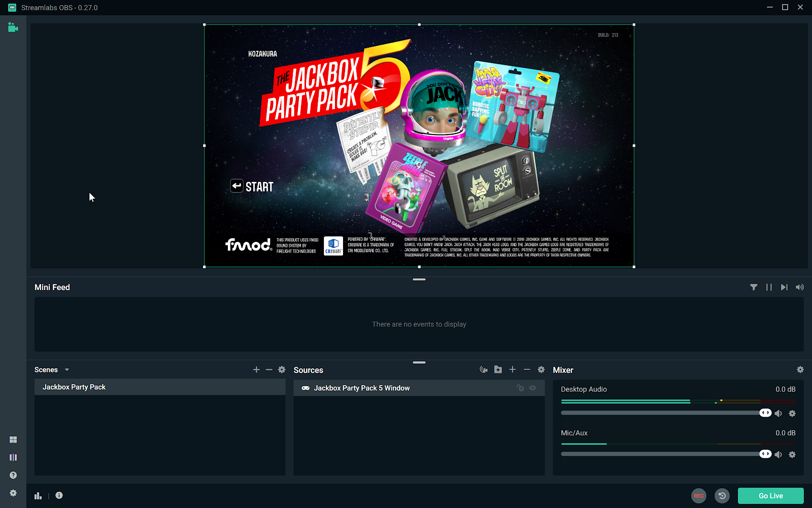Open Settings from the left sidebar gear
Viewport: 812px width, 508px height.
tap(13, 493)
